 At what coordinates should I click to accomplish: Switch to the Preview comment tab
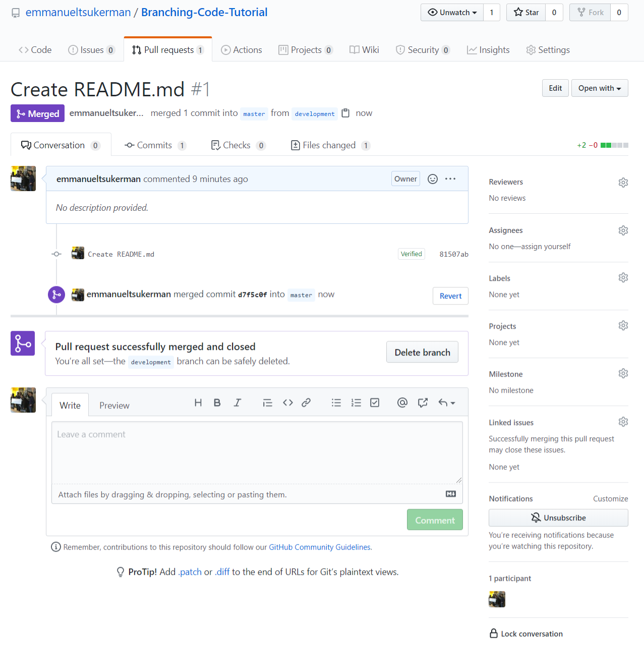click(x=114, y=405)
